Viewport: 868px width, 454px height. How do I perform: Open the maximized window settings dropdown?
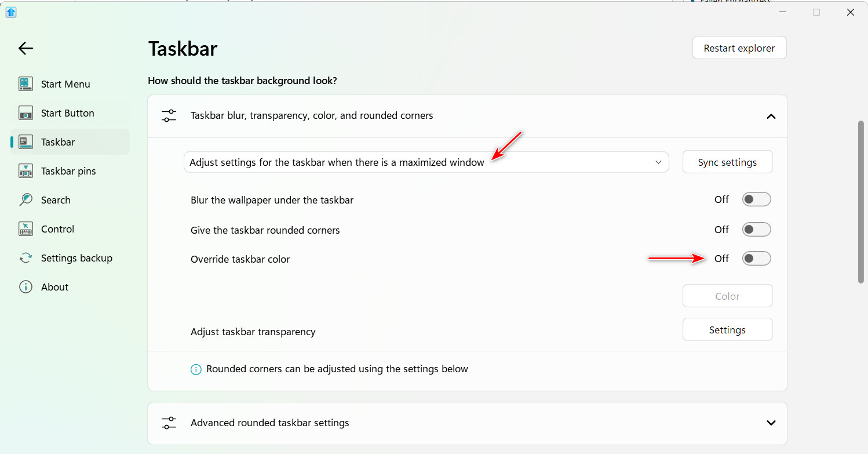click(x=426, y=162)
